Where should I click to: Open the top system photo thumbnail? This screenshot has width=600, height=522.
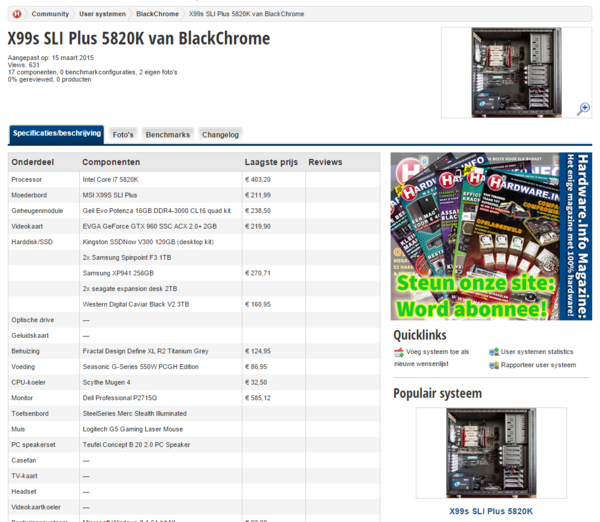[x=516, y=72]
